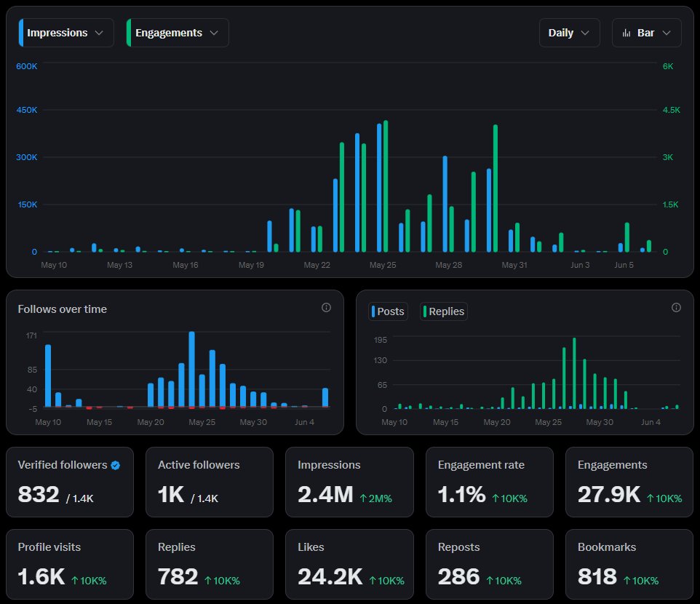Select the Verified followers card

[70, 482]
